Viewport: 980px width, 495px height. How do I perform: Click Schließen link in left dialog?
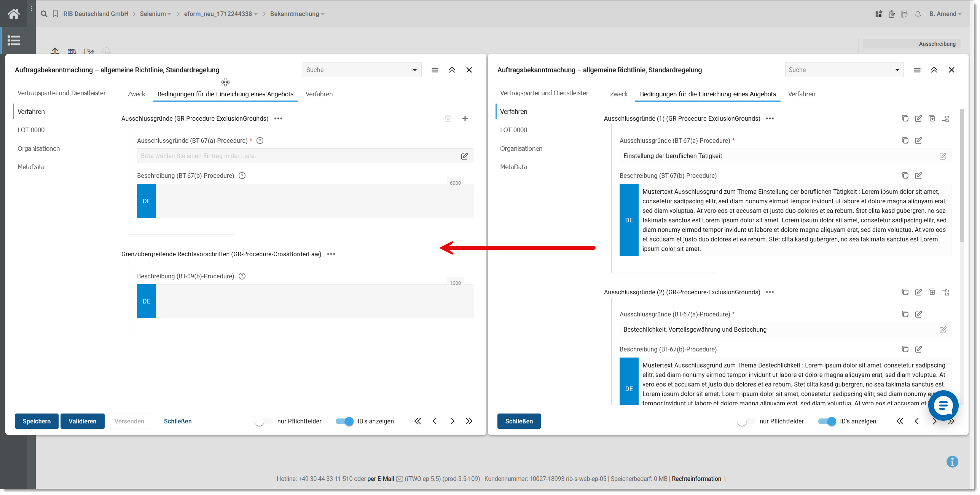click(x=178, y=421)
